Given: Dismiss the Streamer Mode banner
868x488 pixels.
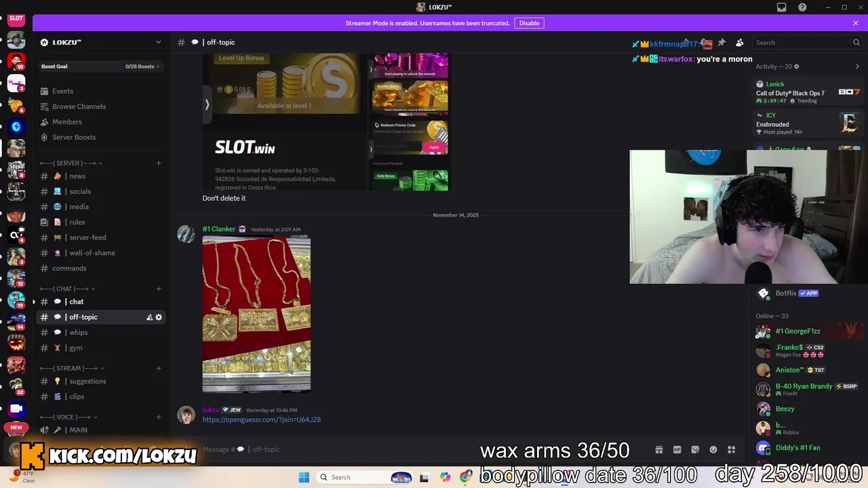Looking at the screenshot, I should [856, 23].
